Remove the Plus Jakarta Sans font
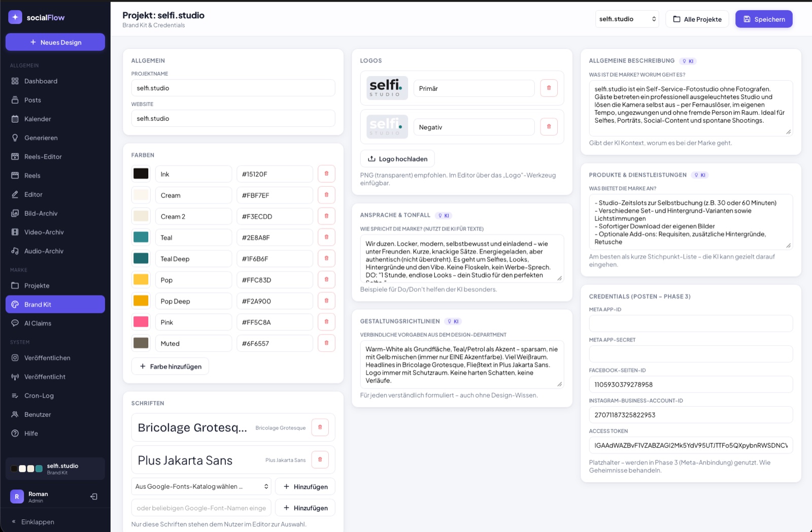 click(320, 460)
